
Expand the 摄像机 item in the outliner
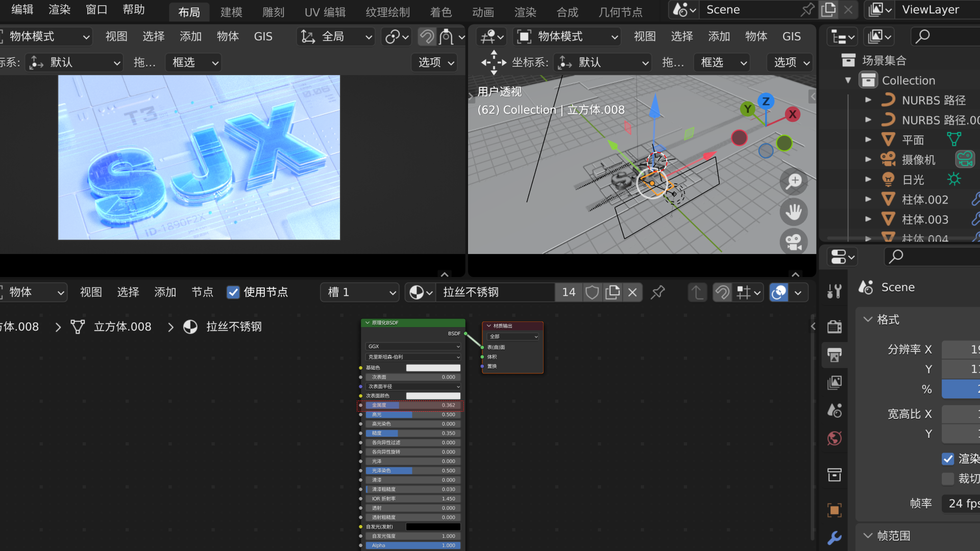click(x=869, y=159)
